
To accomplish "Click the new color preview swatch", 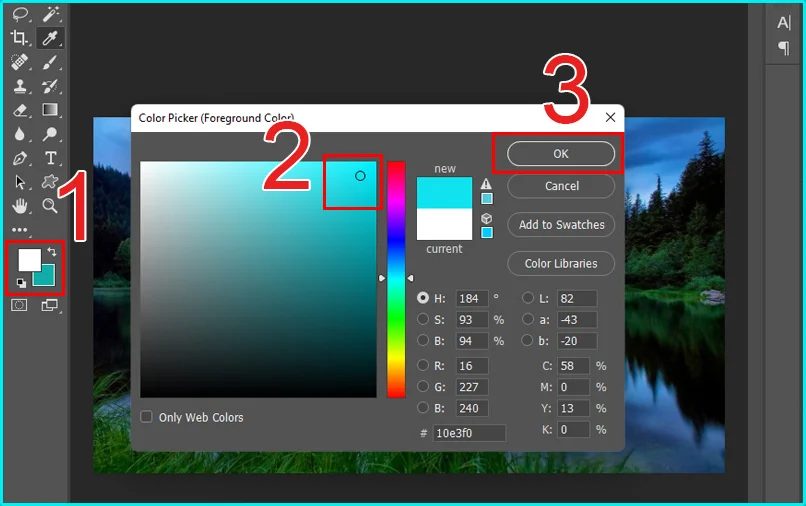I will [x=444, y=192].
